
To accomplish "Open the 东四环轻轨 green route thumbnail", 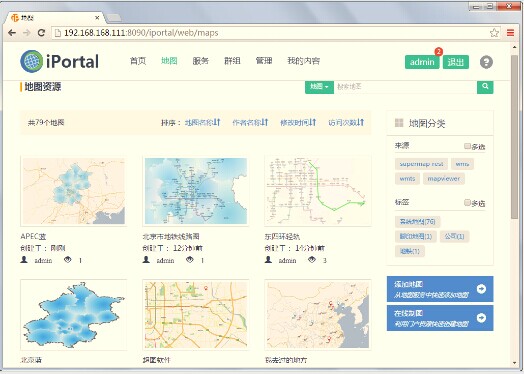I will pyautogui.click(x=317, y=191).
